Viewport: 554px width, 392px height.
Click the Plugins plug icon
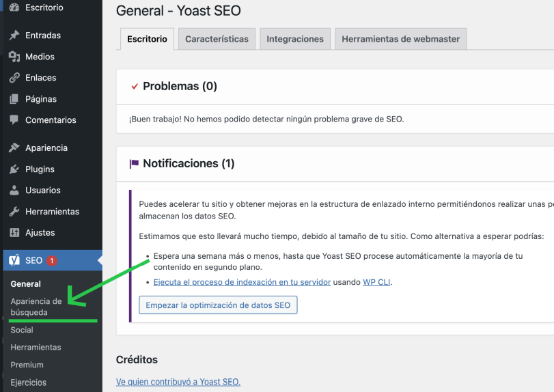(x=14, y=169)
